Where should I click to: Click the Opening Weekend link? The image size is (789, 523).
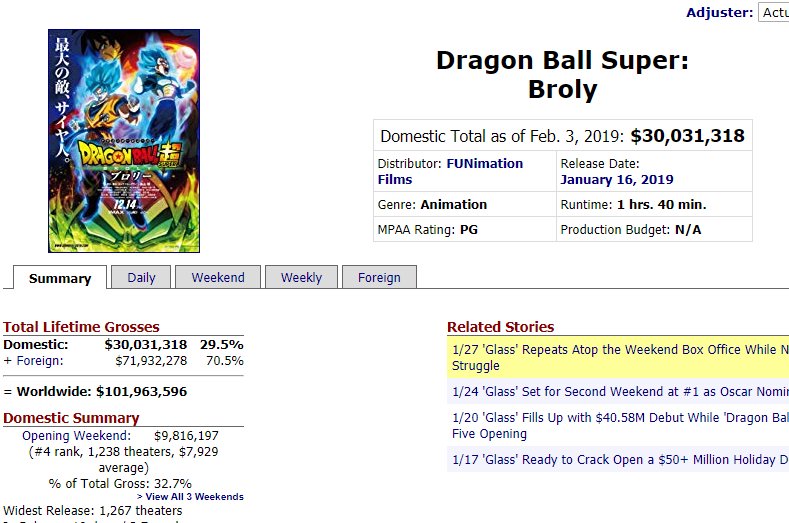76,436
